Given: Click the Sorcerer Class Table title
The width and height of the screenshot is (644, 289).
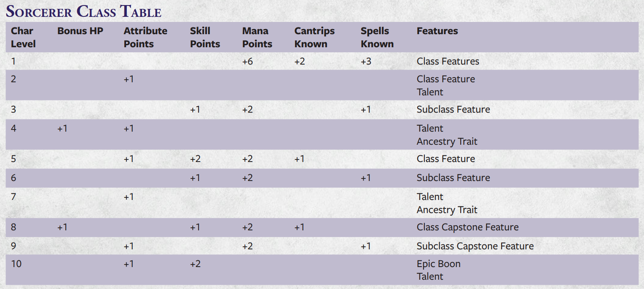Looking at the screenshot, I should tap(83, 11).
